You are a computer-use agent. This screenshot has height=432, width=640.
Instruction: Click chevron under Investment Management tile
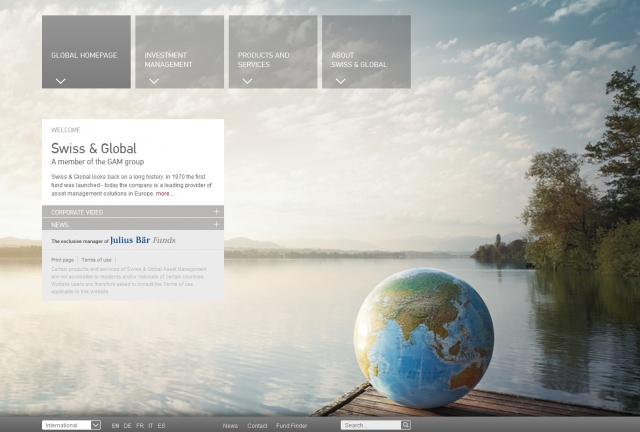154,81
